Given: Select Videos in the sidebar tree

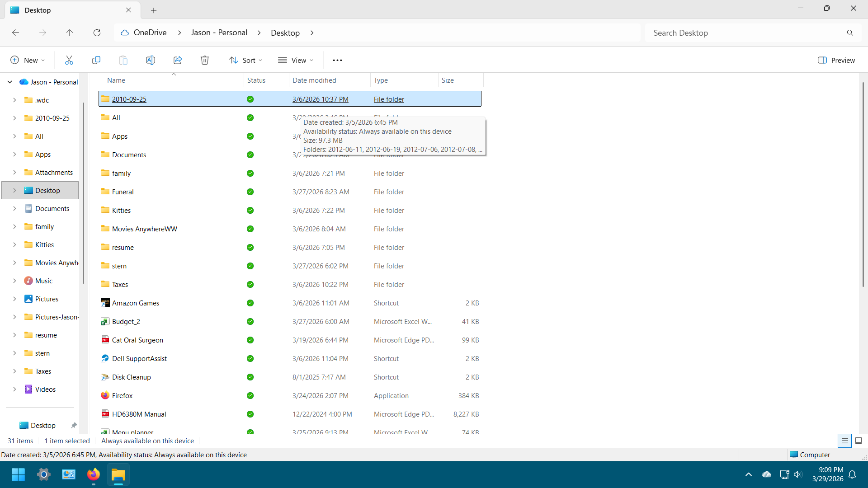Looking at the screenshot, I should [45, 389].
